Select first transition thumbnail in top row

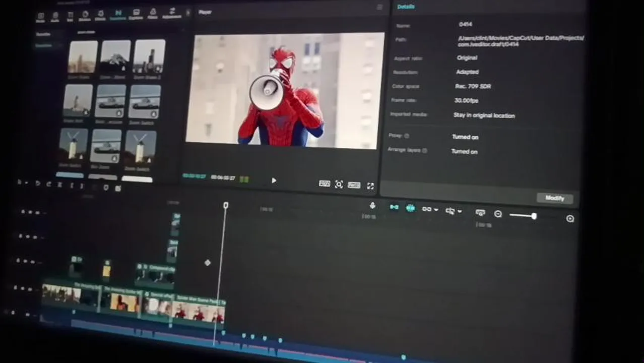tap(83, 56)
